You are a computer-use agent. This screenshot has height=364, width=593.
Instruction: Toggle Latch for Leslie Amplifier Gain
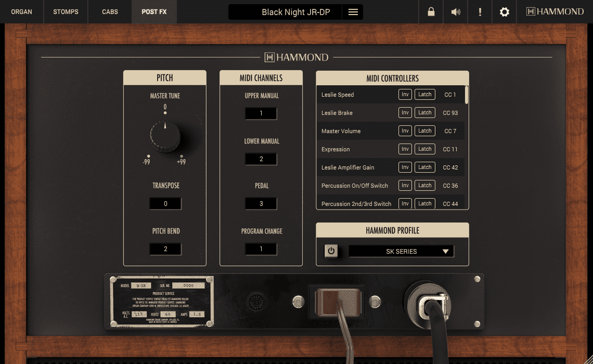(424, 167)
